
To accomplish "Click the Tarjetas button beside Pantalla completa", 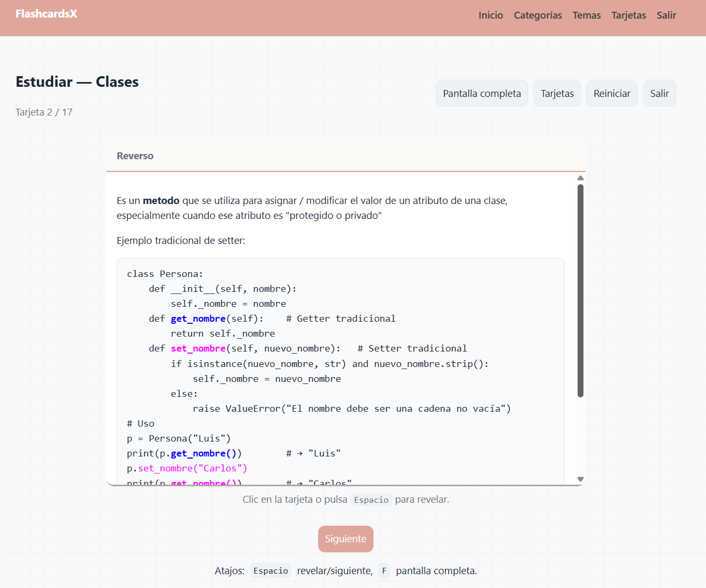I will (x=557, y=94).
